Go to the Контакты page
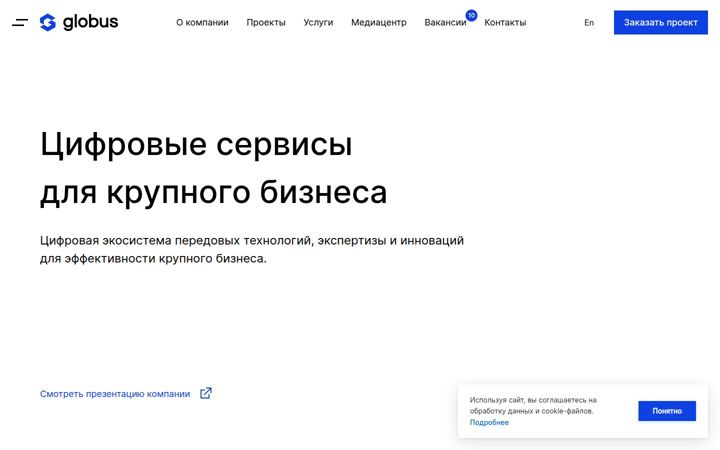The width and height of the screenshot is (720, 450). (505, 22)
